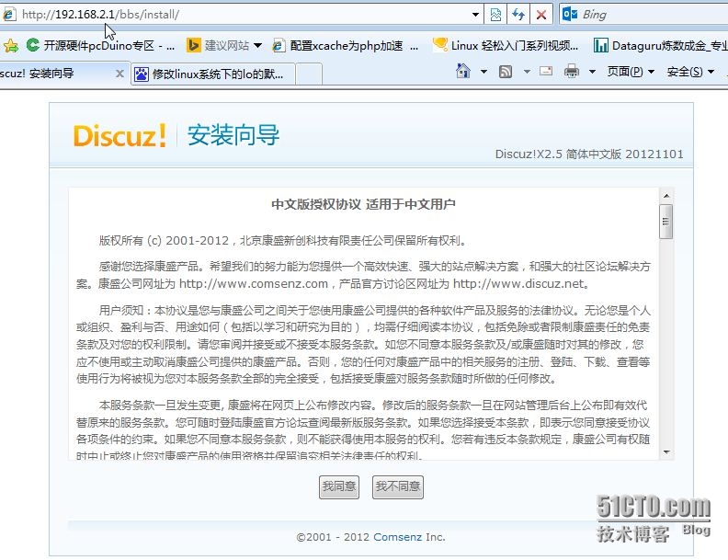Click the version text Discuz!X2.5 简体中文版 20121101
This screenshot has height=560, width=728.
589,154
